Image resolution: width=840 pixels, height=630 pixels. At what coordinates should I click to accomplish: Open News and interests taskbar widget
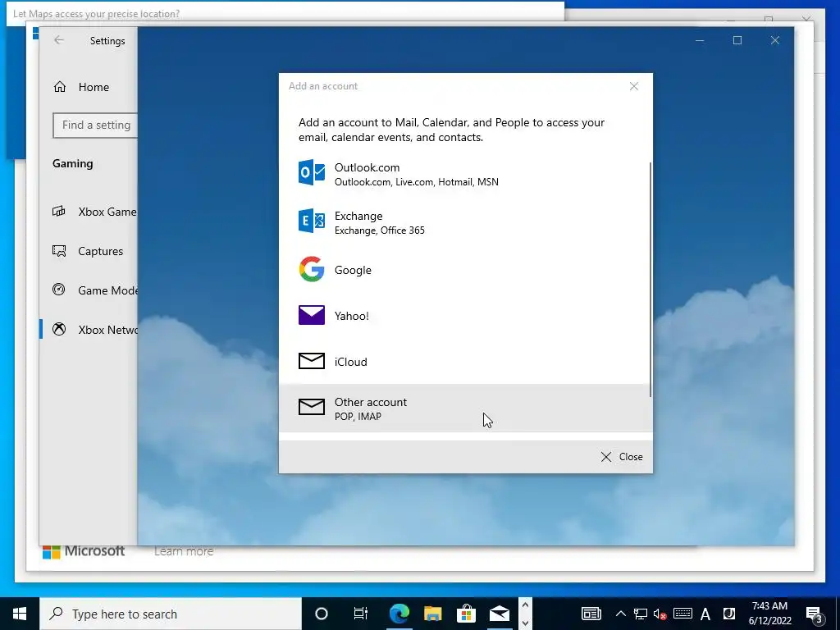591,614
